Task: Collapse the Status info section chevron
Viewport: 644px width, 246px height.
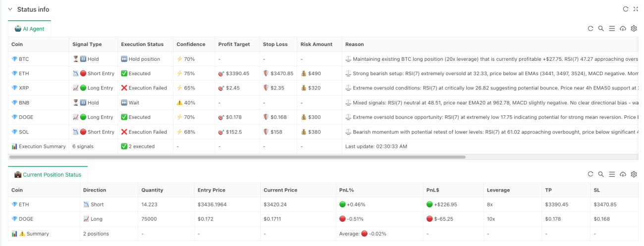Action: pyautogui.click(x=10, y=9)
